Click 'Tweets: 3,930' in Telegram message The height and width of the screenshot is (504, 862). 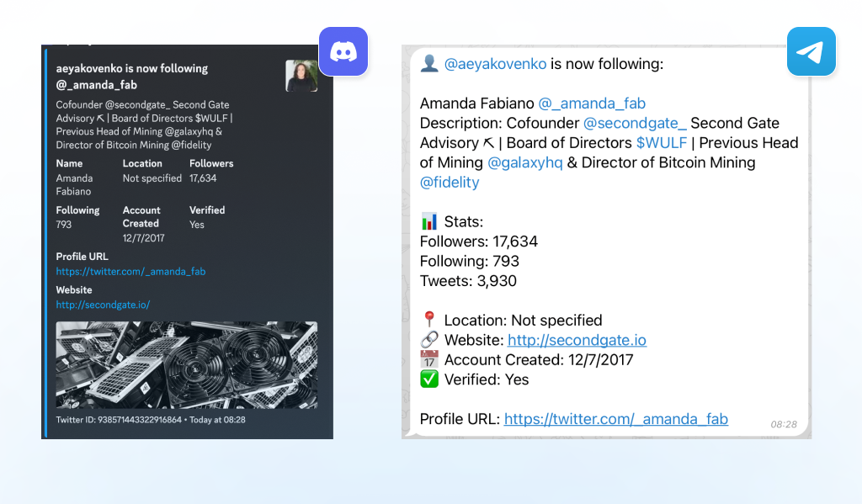click(468, 281)
